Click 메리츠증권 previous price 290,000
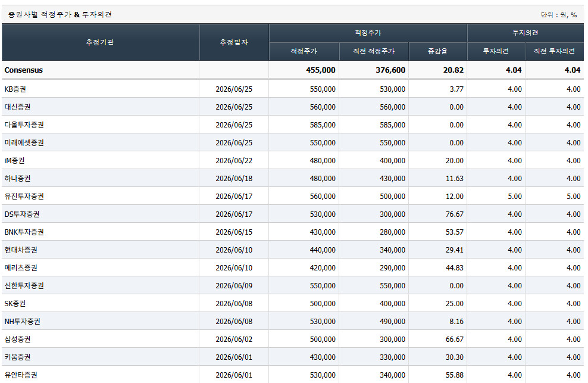 392,267
